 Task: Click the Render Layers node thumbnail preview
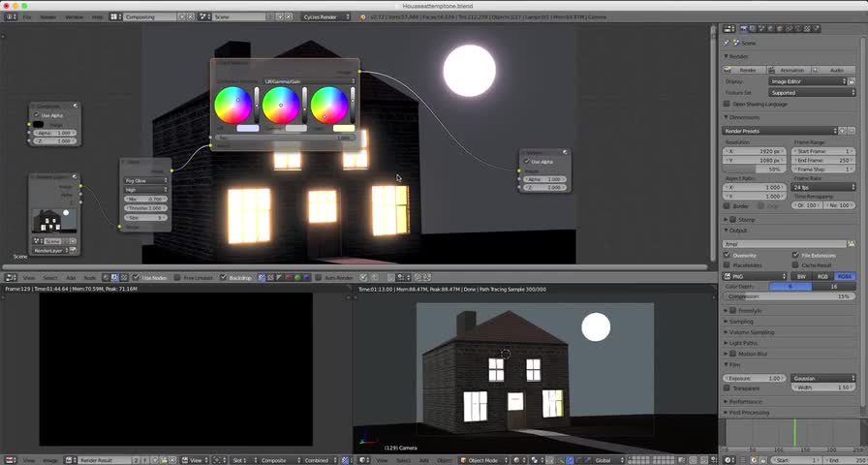(x=54, y=221)
